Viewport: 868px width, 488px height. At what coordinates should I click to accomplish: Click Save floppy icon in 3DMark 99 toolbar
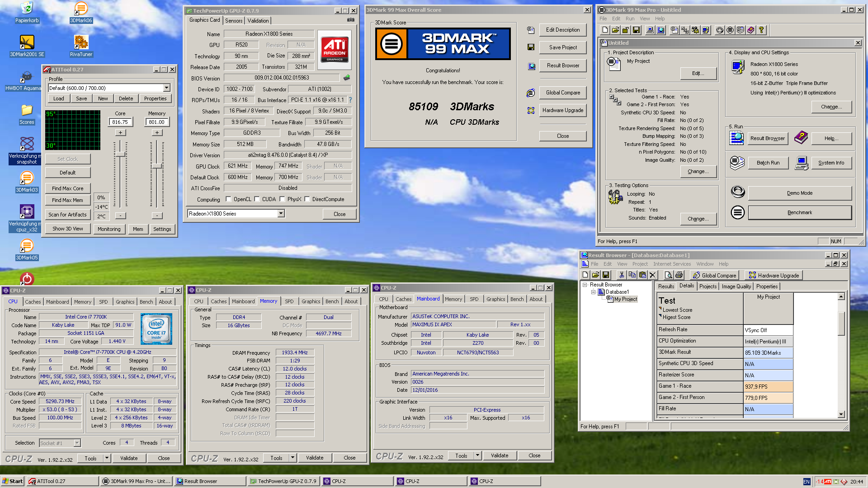coord(636,30)
